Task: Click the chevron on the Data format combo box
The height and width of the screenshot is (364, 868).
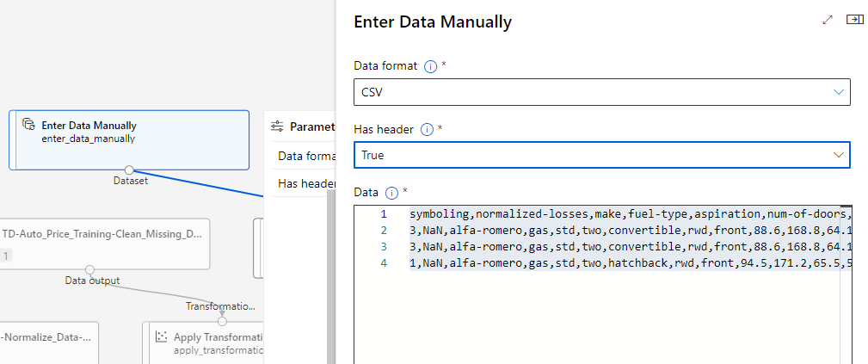Action: pos(839,92)
